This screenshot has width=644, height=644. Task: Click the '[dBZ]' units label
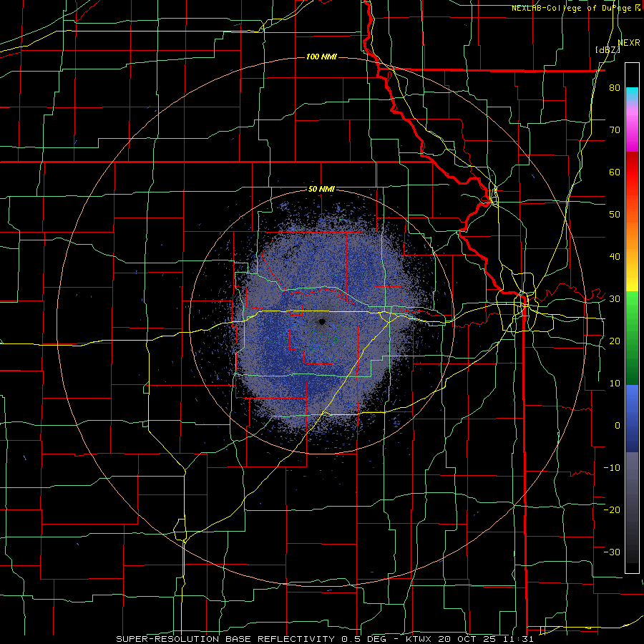click(608, 49)
